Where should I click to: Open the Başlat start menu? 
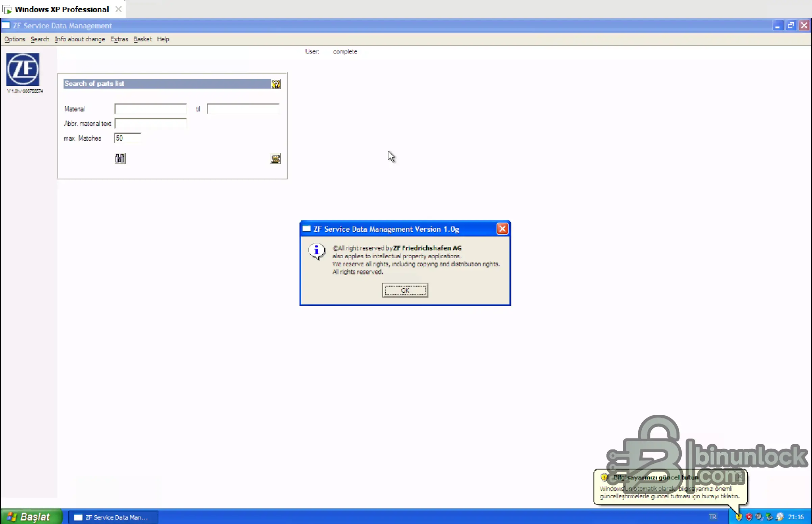pos(32,517)
